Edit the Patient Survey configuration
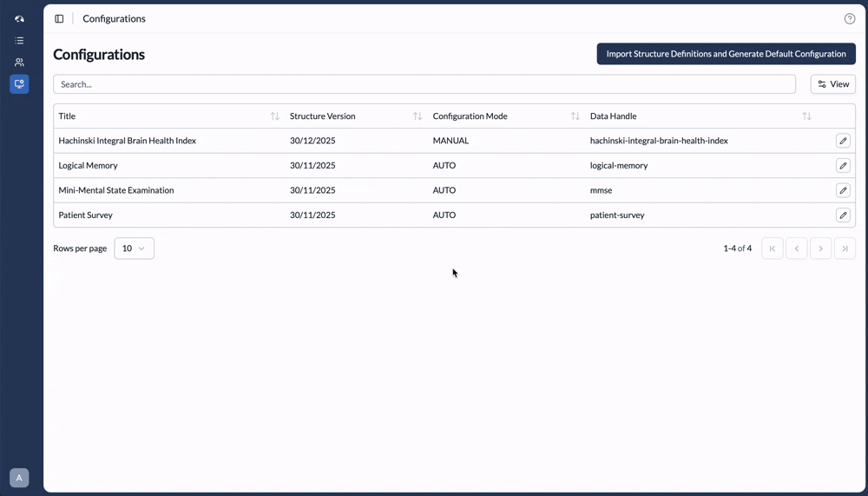Image resolution: width=868 pixels, height=496 pixels. [x=843, y=215]
